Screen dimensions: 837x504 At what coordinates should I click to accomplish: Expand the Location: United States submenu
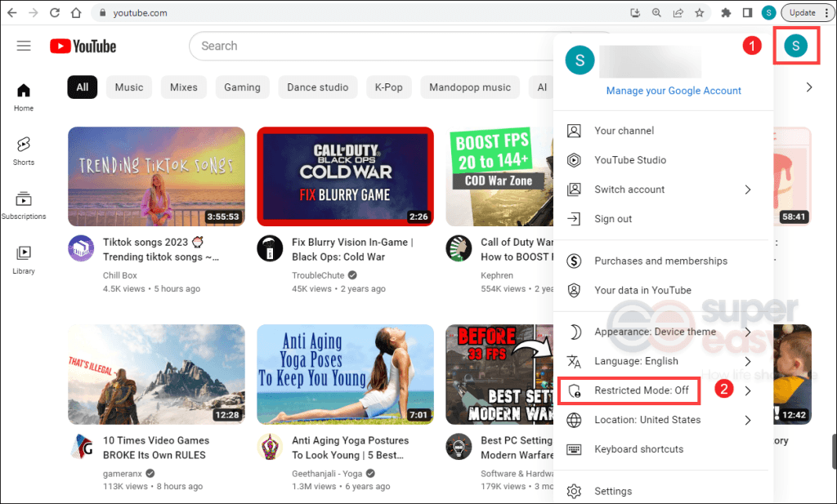(x=747, y=420)
